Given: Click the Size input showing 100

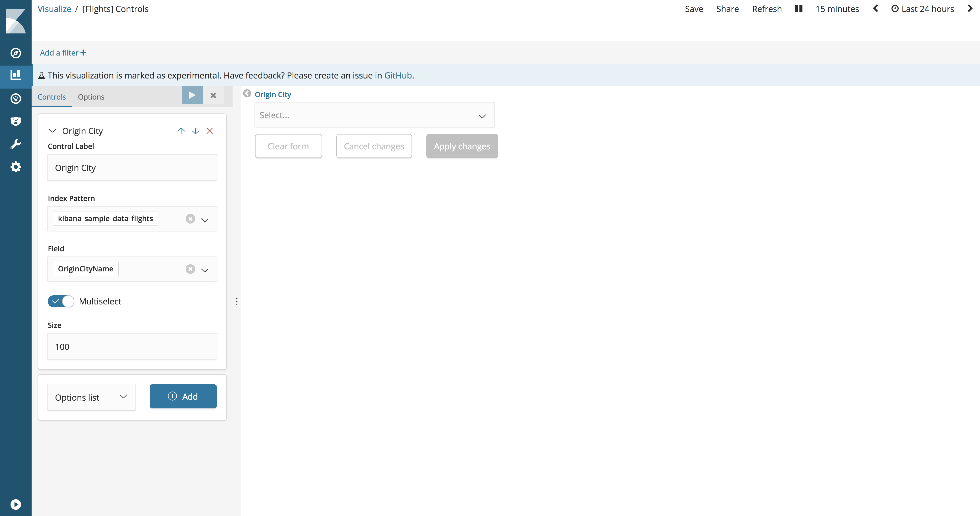Looking at the screenshot, I should pyautogui.click(x=132, y=346).
